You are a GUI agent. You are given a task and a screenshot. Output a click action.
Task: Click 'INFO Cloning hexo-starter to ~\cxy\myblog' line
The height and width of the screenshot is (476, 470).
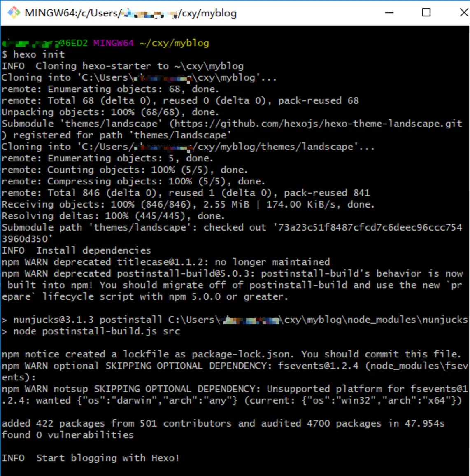point(123,66)
